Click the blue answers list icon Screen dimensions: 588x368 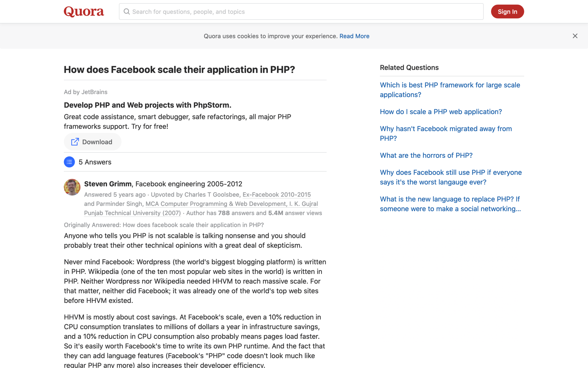click(69, 162)
